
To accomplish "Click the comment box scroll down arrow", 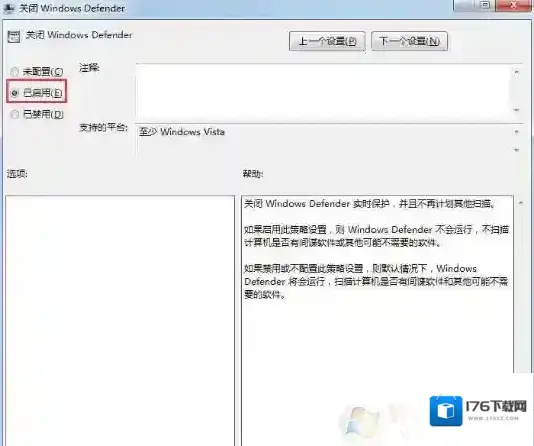I will [517, 110].
